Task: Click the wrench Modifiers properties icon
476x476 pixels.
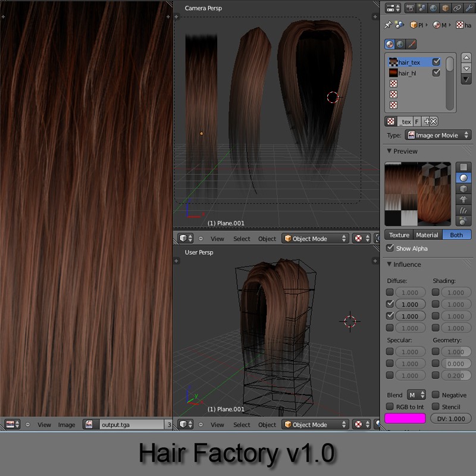Action: pos(469,8)
